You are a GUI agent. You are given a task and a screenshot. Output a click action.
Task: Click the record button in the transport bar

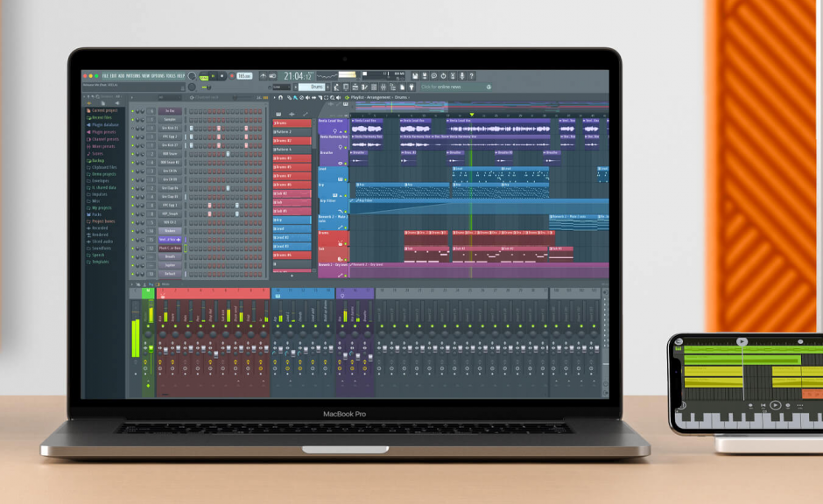[232, 76]
